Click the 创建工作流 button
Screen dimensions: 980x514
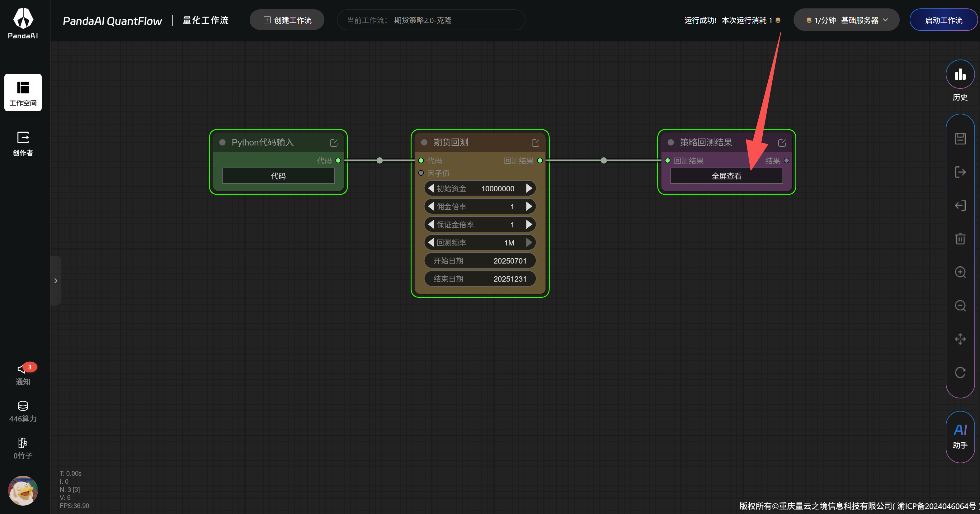(287, 20)
